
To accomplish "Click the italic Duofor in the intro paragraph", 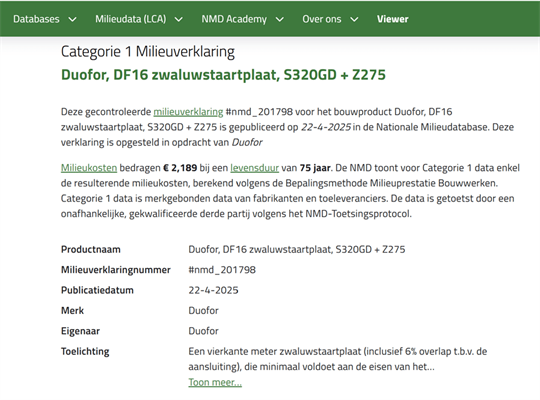I will (247, 142).
